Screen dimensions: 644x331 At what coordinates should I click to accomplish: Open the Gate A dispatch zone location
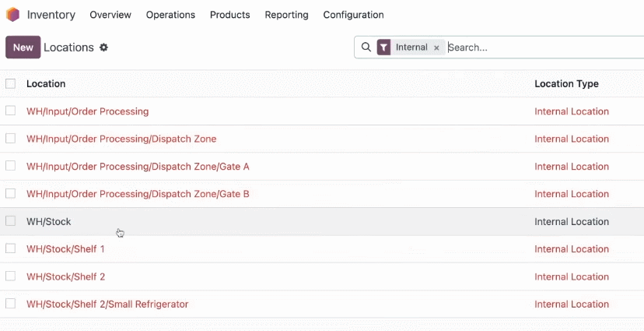point(138,167)
